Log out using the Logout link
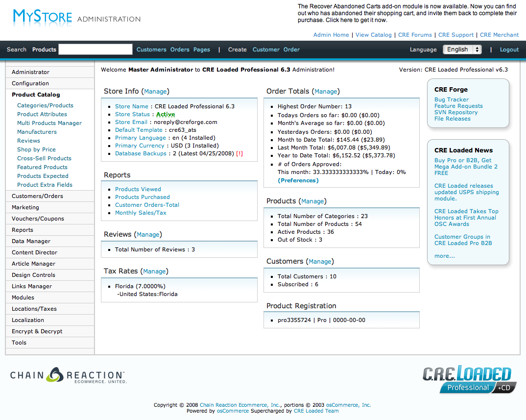The height and width of the screenshot is (420, 526). pyautogui.click(x=509, y=49)
